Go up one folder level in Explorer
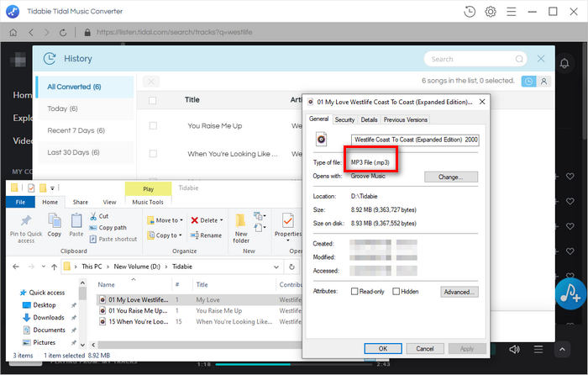Viewport: 588px width, 375px height. pyautogui.click(x=55, y=267)
